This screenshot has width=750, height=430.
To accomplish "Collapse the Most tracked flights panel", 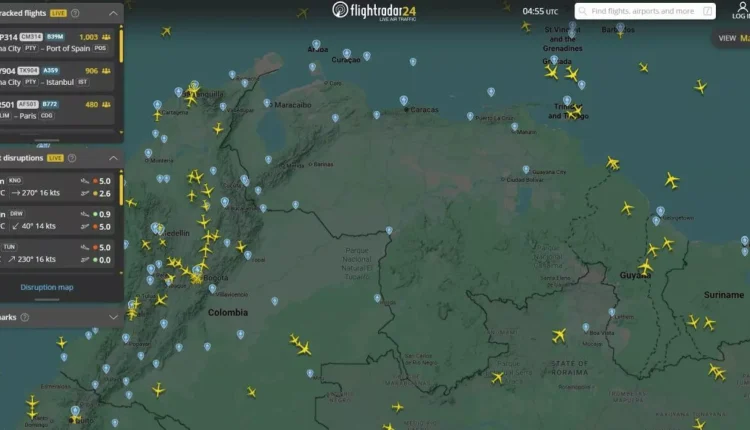I will pyautogui.click(x=112, y=13).
